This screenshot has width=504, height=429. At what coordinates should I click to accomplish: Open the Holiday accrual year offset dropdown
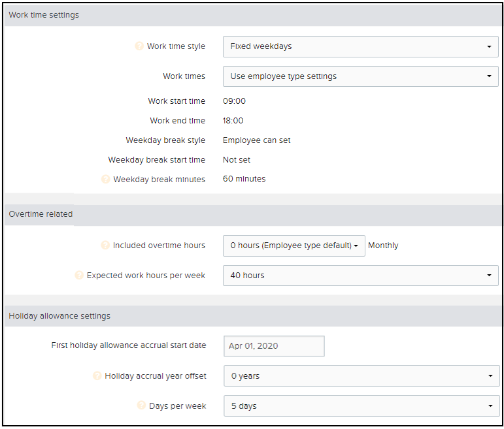point(361,376)
